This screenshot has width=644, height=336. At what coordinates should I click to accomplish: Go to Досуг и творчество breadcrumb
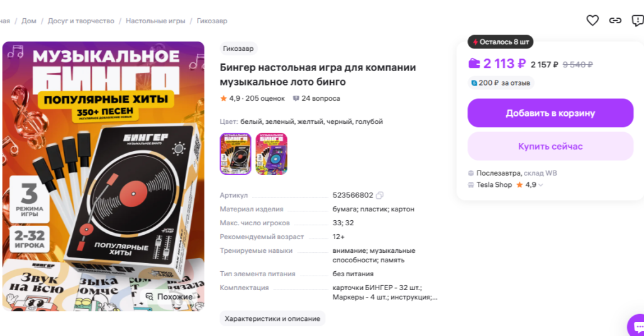(x=81, y=21)
